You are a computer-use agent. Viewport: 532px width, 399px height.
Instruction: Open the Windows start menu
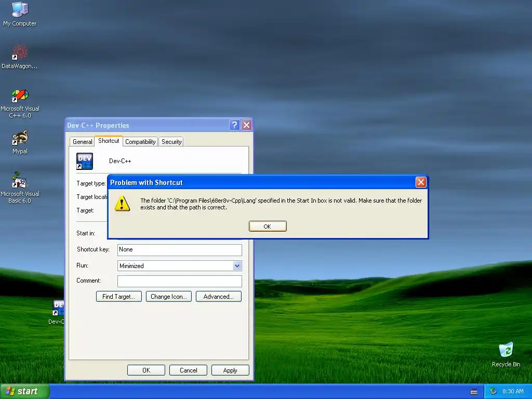pos(24,391)
